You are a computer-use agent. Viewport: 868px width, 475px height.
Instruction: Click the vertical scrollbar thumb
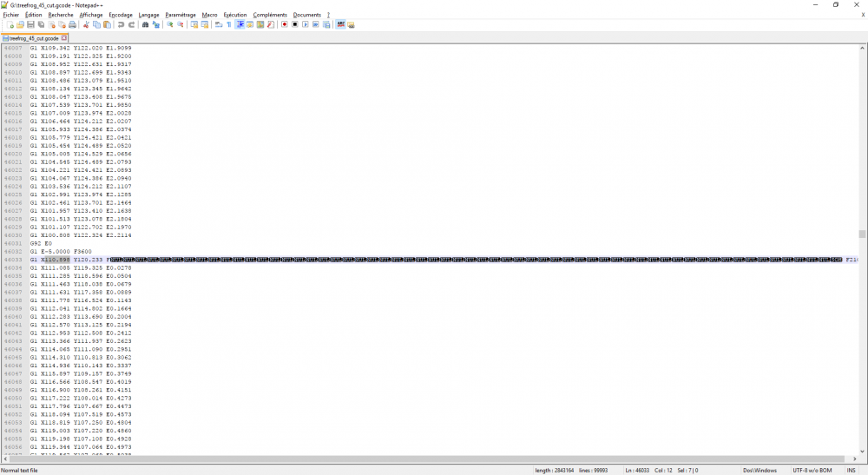click(862, 234)
